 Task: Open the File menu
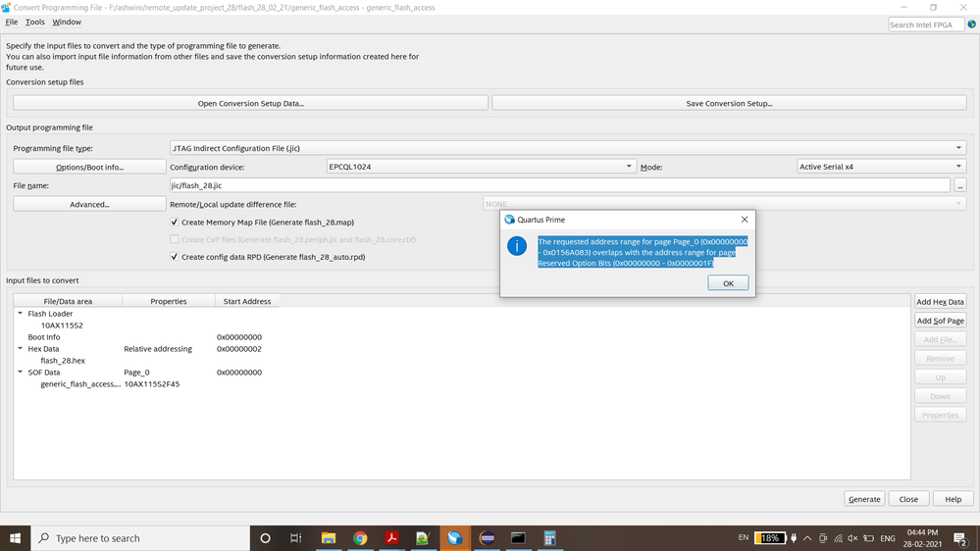(11, 22)
